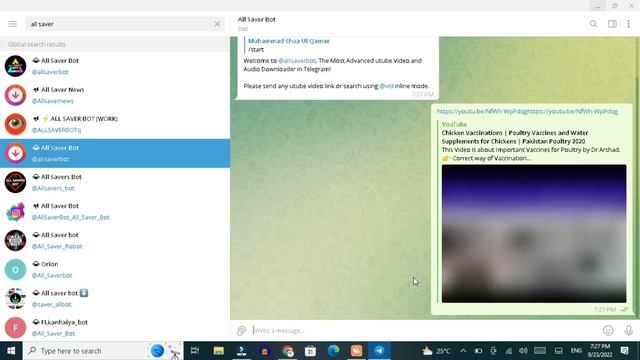The width and height of the screenshot is (640, 360).
Task: Click the volume speaker tray icon
Action: [523, 351]
